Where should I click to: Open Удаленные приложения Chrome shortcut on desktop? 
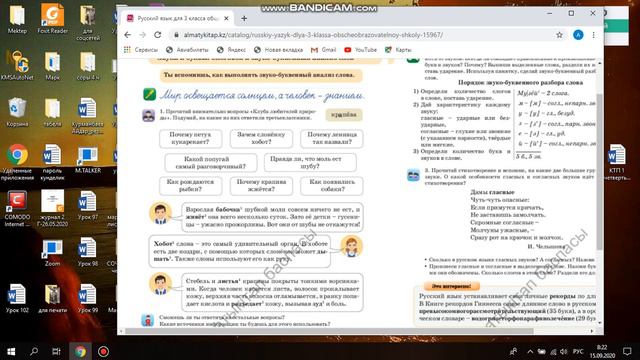pos(17,162)
